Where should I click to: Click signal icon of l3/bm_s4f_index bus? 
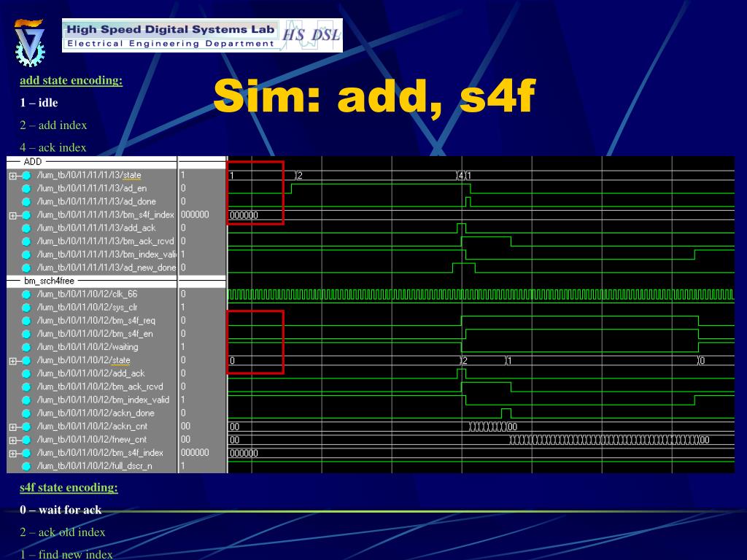tap(26, 215)
